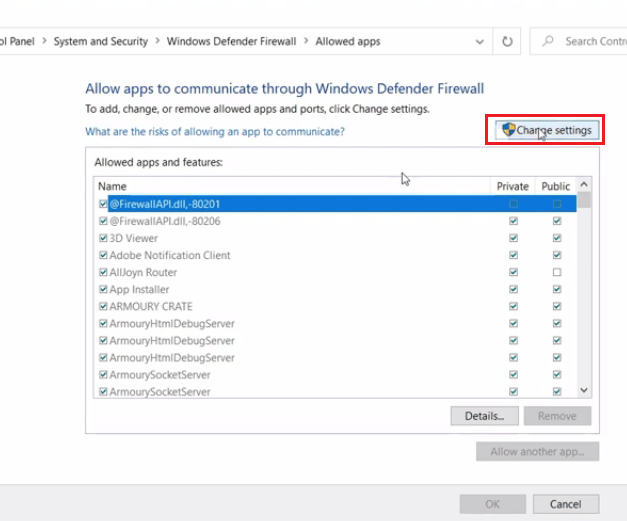Expand chevron after Panel breadcrumb
The width and height of the screenshot is (627, 521).
coord(44,41)
